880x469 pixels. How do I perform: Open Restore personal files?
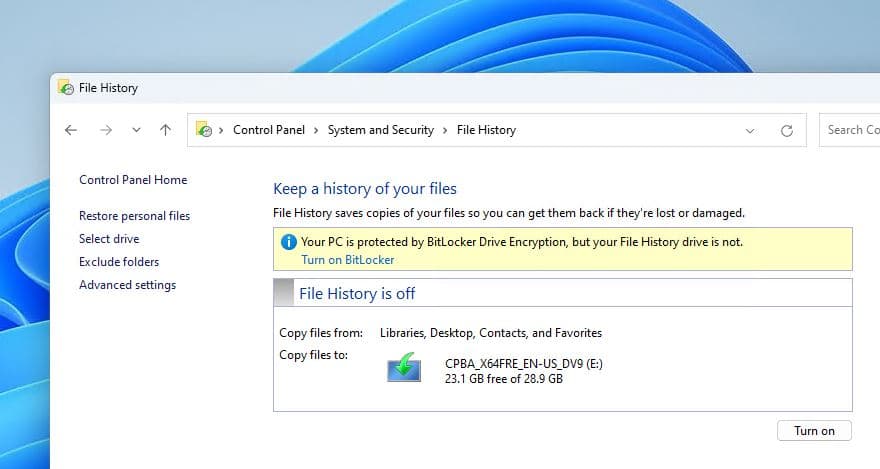coord(135,216)
